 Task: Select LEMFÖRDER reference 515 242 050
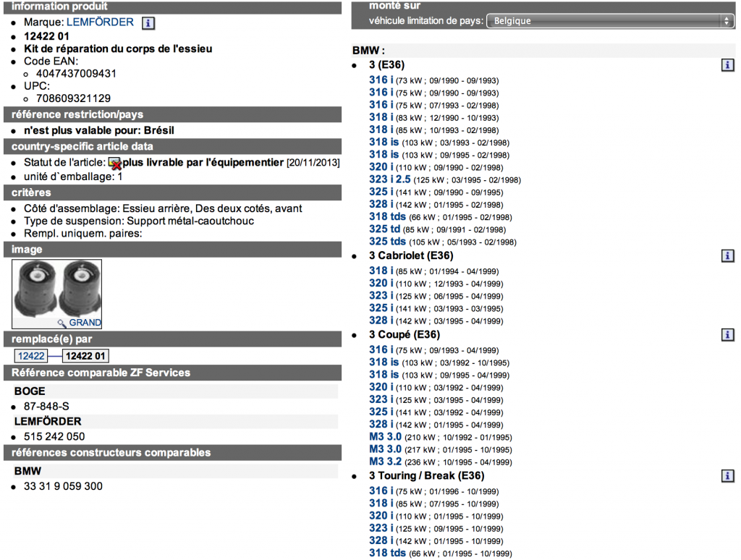point(54,437)
